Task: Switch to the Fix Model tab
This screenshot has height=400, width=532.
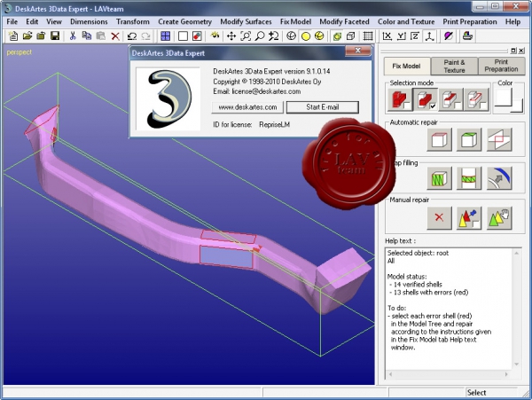Action: click(406, 67)
